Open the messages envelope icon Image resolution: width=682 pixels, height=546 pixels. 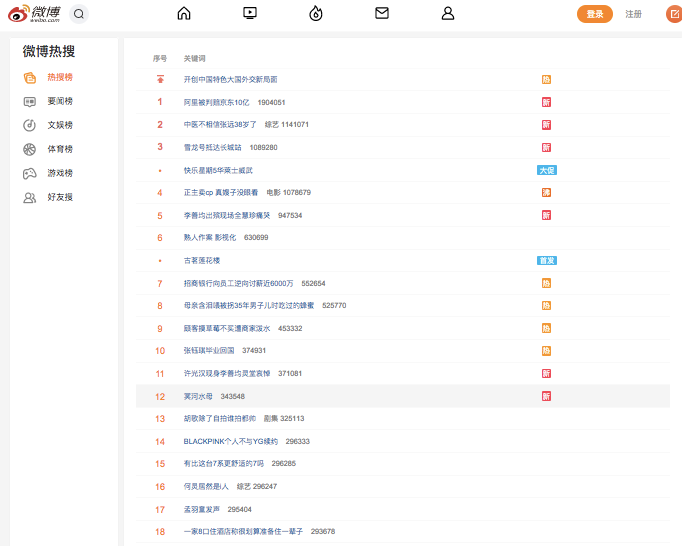(382, 13)
